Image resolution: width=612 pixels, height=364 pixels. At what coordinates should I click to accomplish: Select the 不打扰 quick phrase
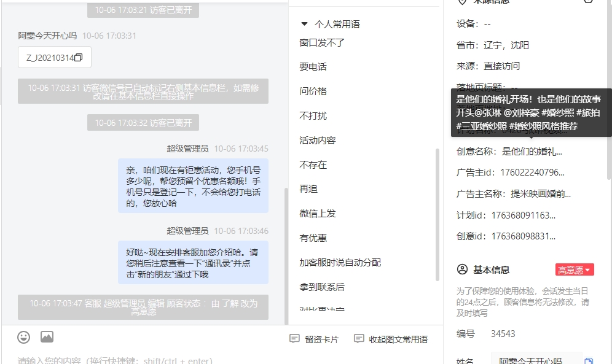(313, 116)
